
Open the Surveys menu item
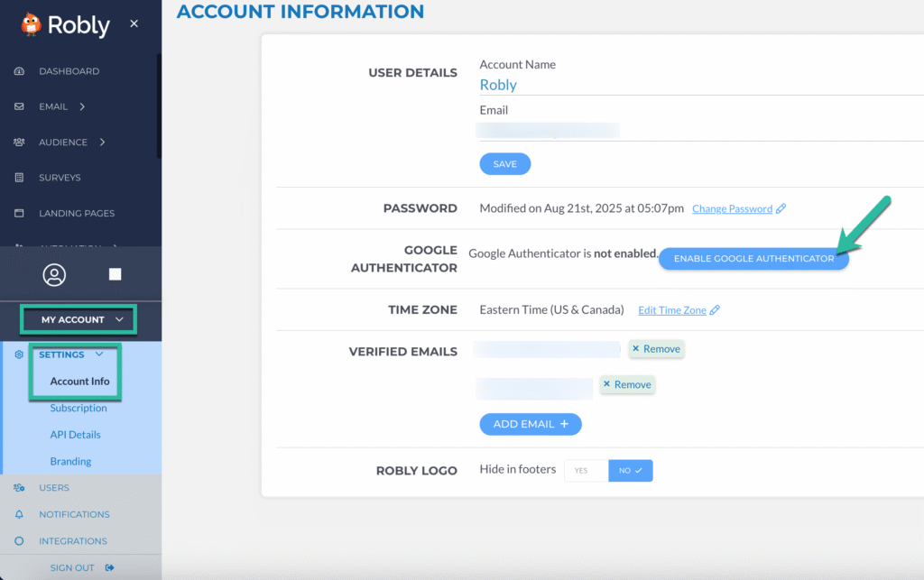[x=60, y=177]
